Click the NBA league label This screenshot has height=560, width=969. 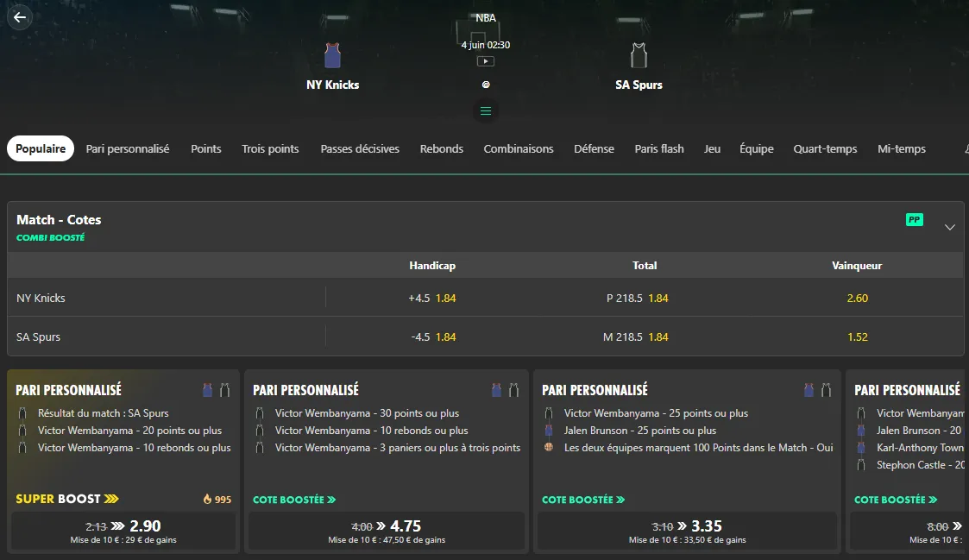coord(486,18)
